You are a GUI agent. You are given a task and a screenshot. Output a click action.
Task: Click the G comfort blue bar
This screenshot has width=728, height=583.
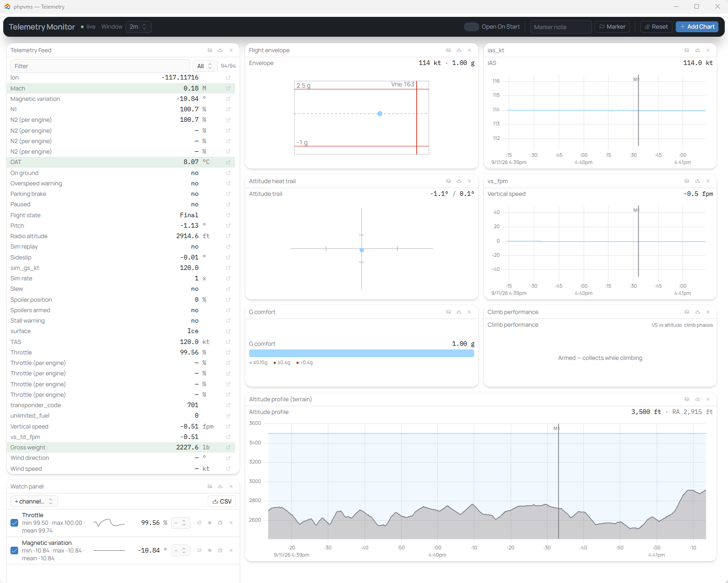[x=361, y=354]
